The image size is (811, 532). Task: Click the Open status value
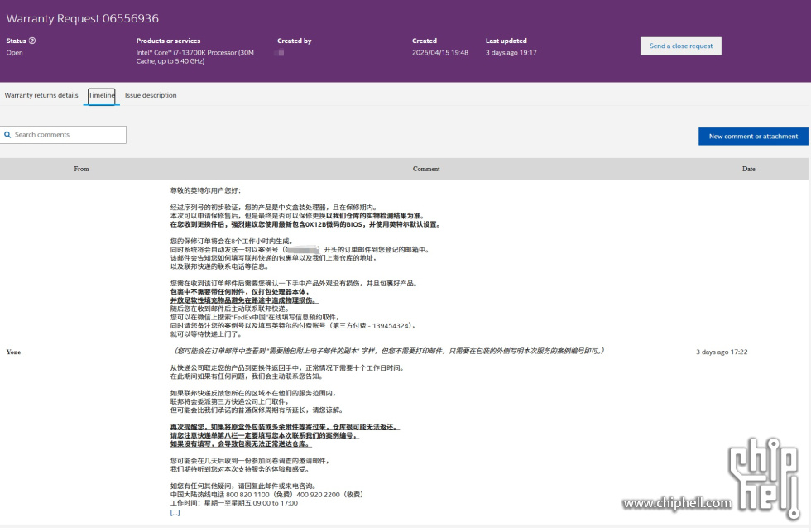point(15,53)
